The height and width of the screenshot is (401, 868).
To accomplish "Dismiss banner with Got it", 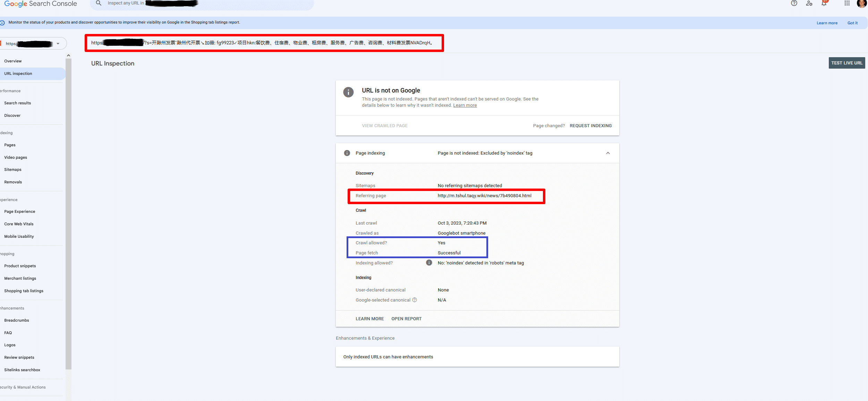I will point(852,23).
